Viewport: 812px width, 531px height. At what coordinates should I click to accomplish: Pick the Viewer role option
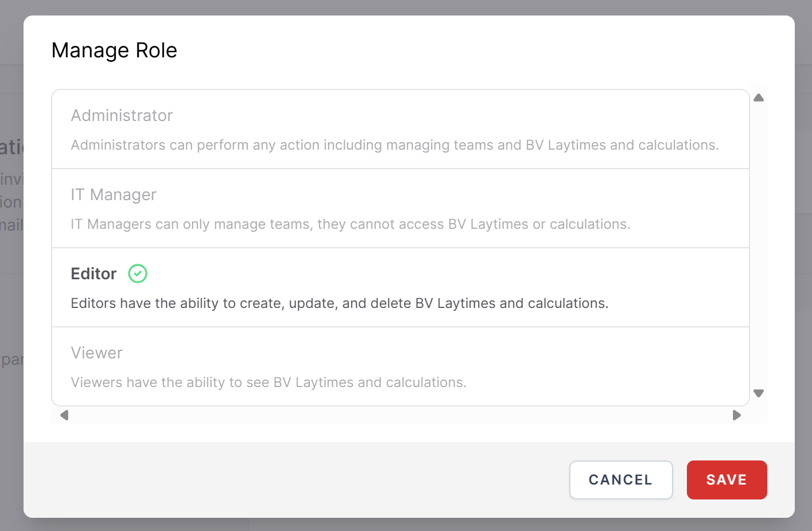coord(96,353)
